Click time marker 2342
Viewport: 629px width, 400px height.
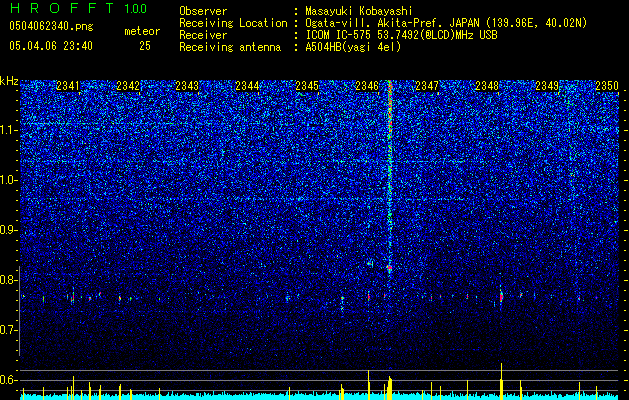(128, 86)
